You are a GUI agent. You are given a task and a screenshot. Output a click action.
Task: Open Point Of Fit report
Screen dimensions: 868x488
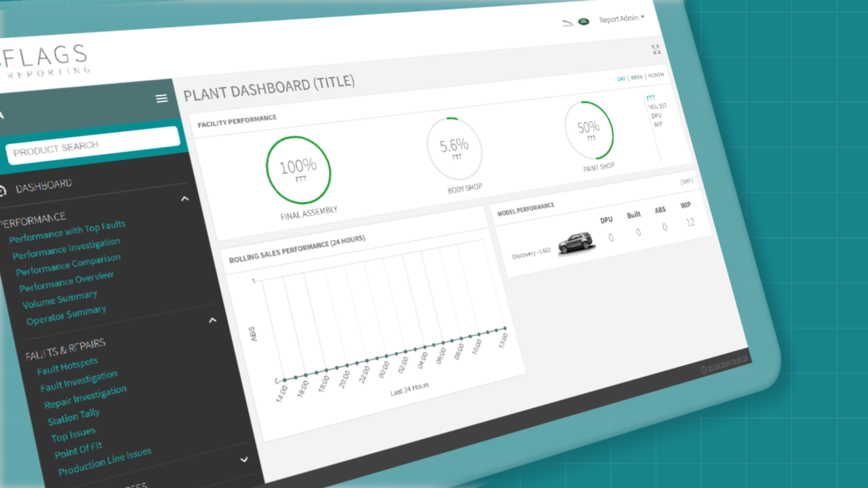(x=79, y=450)
